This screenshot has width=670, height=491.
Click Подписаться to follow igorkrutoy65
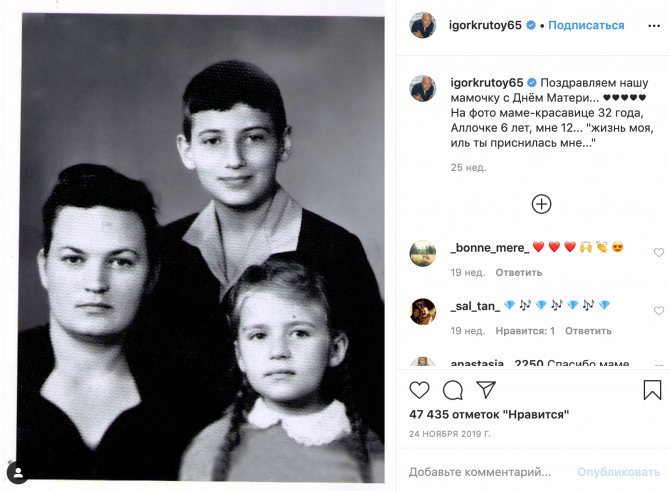pyautogui.click(x=586, y=25)
